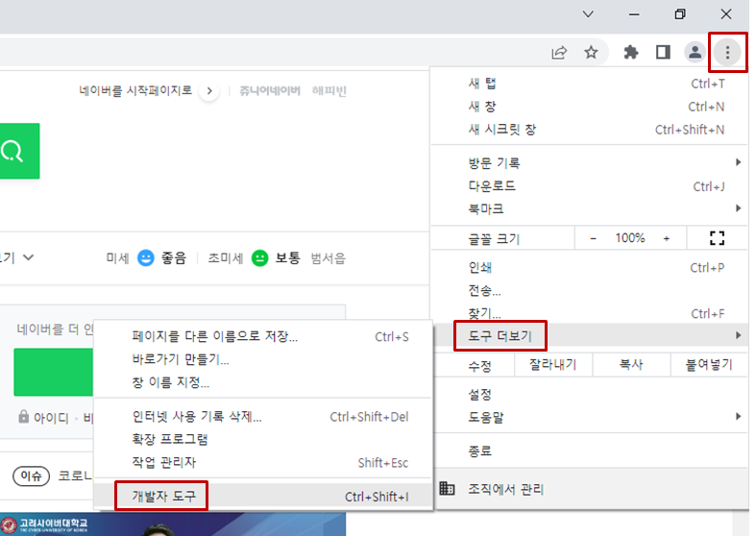Increase zoom with plus button
This screenshot has height=536, width=756.
click(667, 238)
